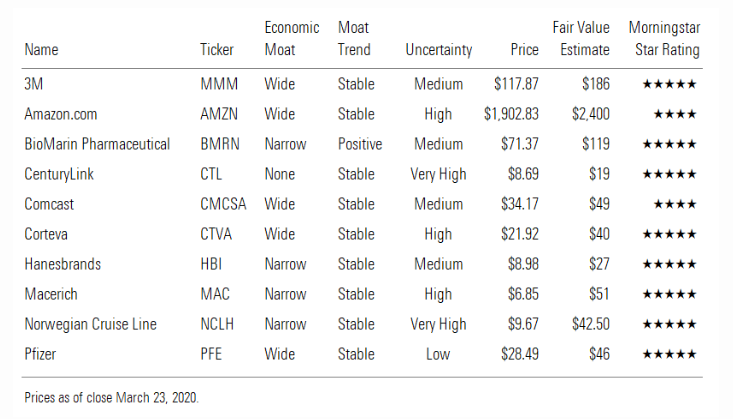Click the AMZN ticker symbol

point(219,115)
